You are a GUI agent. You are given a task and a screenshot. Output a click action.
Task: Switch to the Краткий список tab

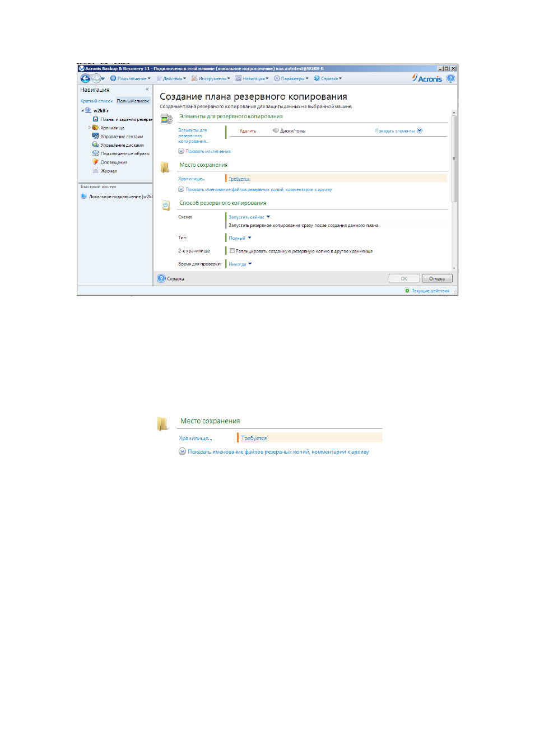pos(96,101)
